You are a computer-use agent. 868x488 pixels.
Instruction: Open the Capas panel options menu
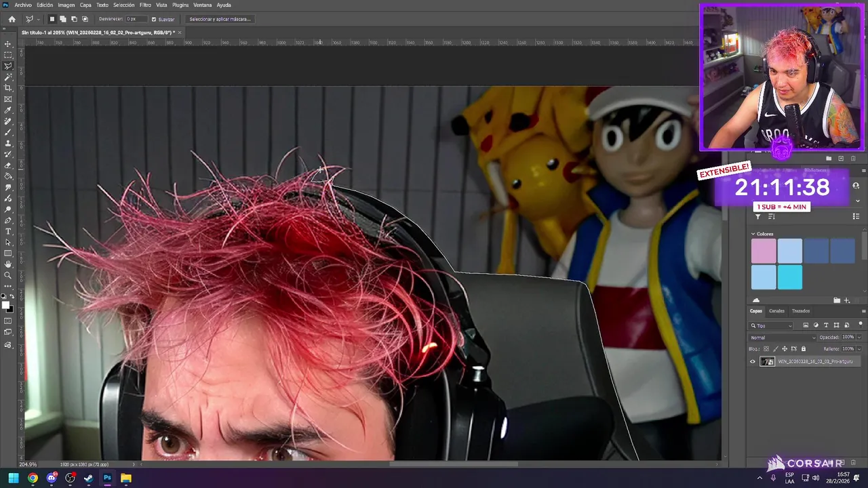[863, 311]
